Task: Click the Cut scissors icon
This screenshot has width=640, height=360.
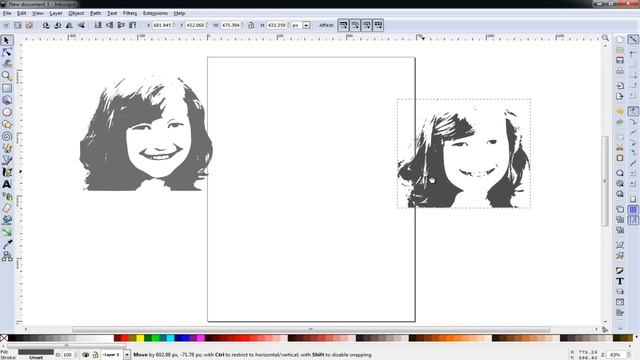Action: (620, 147)
